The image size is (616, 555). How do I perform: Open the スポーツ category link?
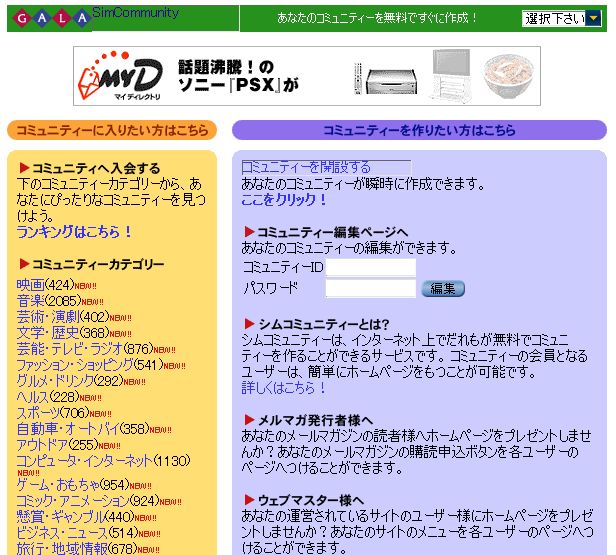37,413
